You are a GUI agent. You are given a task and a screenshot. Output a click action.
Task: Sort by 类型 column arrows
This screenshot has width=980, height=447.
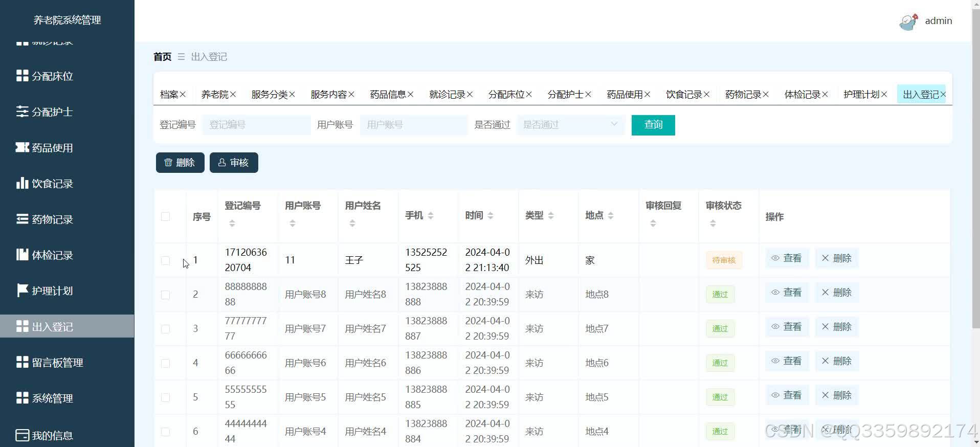coord(551,216)
